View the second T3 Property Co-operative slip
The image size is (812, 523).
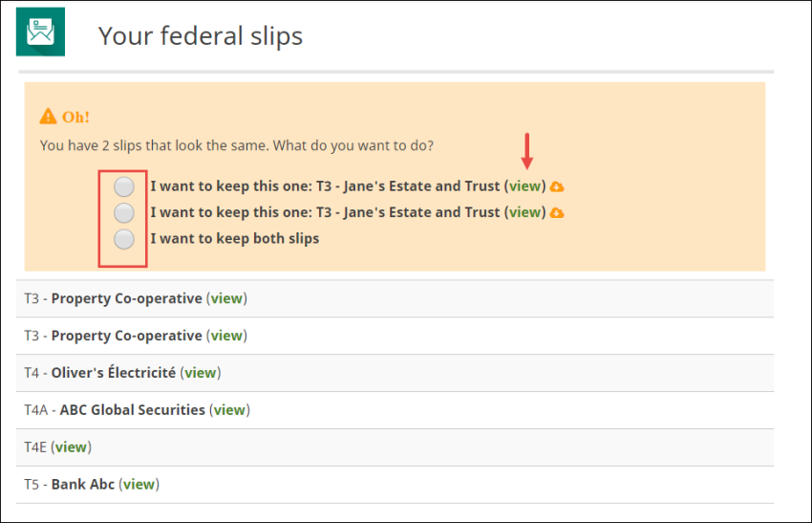tap(226, 336)
